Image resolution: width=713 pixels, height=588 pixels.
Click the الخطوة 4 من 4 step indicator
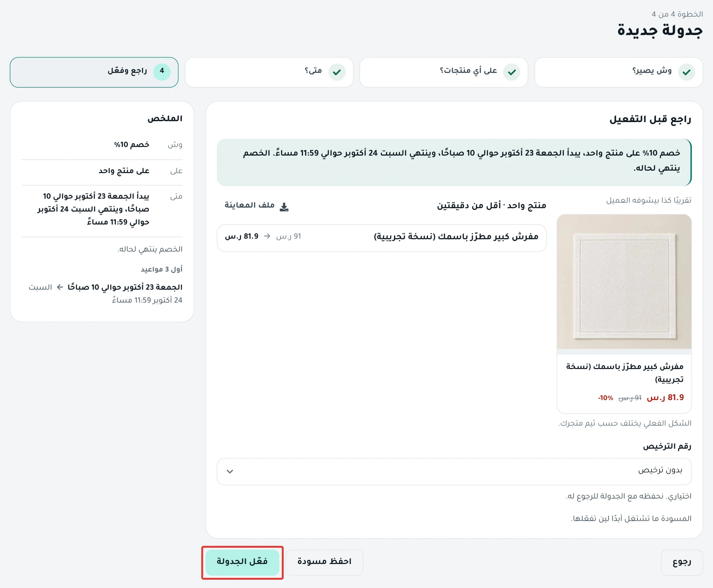(x=677, y=14)
